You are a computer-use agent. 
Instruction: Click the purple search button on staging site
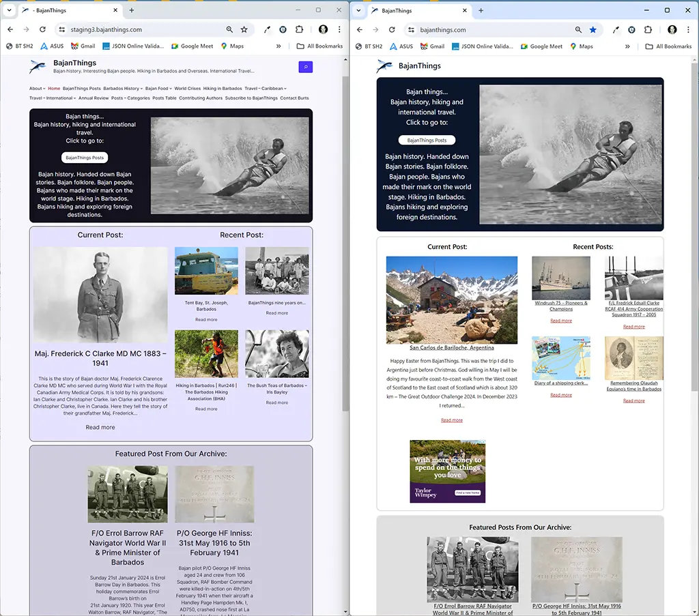pyautogui.click(x=306, y=67)
